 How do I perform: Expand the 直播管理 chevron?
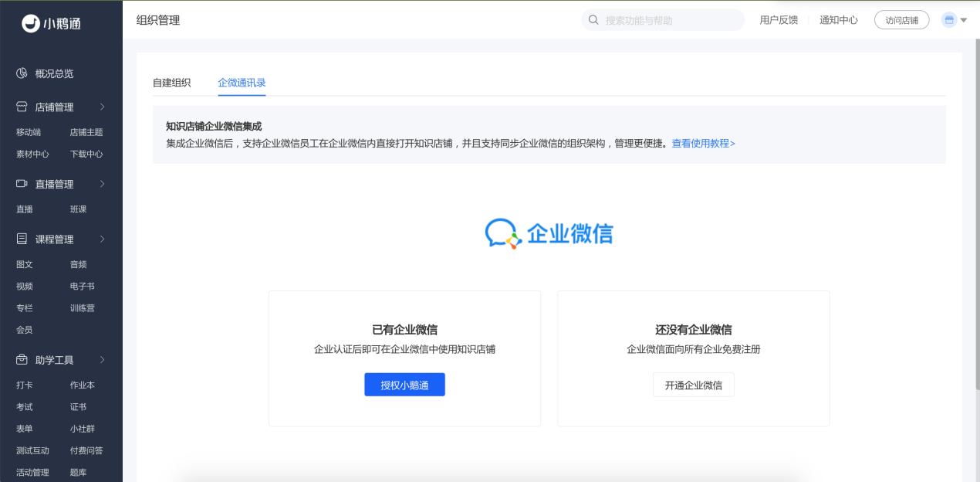click(103, 184)
